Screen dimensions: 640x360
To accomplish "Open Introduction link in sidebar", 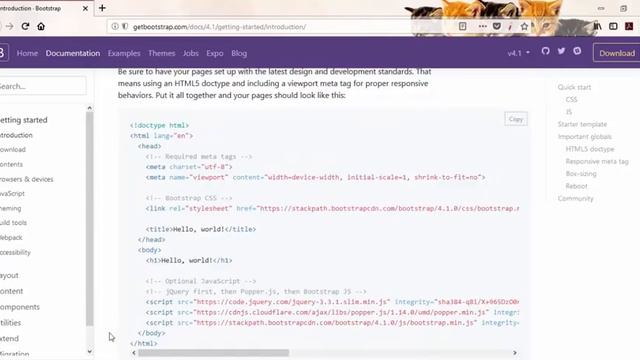I will pyautogui.click(x=16, y=135).
